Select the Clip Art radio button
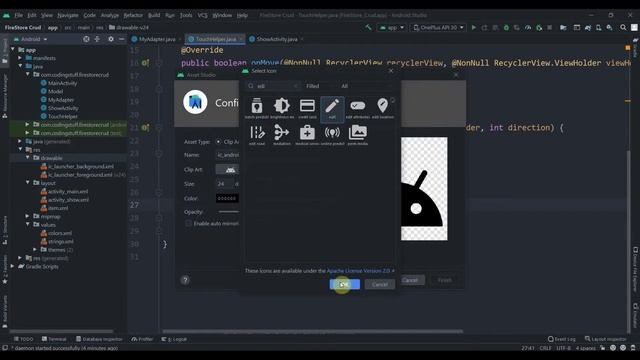The height and width of the screenshot is (360, 640). tap(219, 142)
